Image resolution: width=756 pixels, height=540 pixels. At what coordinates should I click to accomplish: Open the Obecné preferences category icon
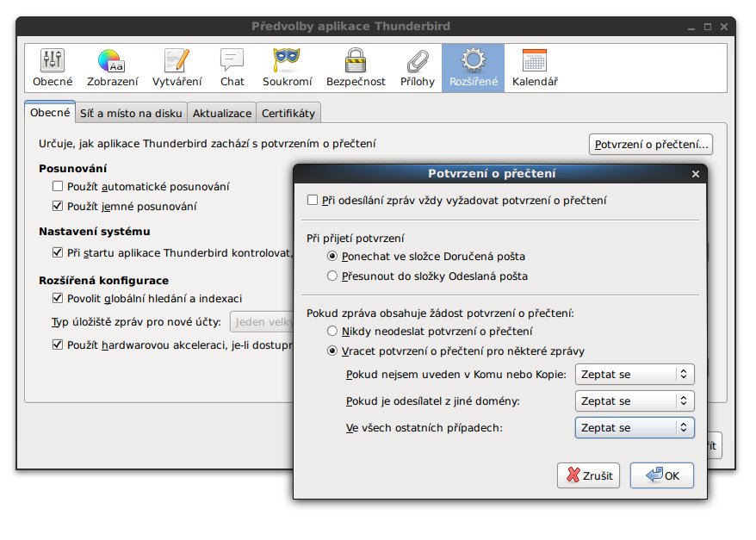pos(53,68)
